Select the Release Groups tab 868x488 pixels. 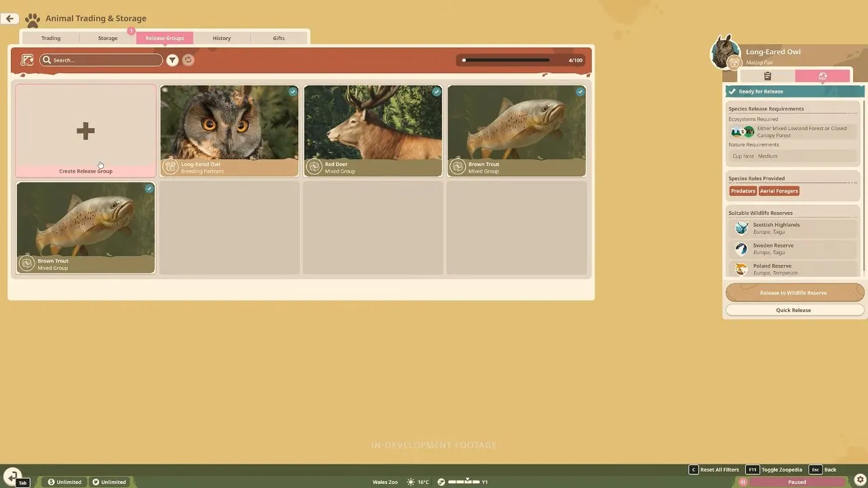pyautogui.click(x=165, y=38)
